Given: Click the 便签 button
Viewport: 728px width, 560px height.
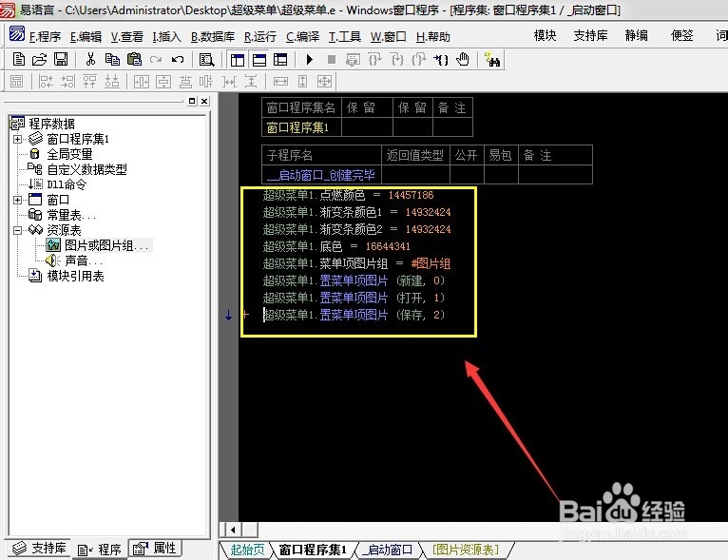Looking at the screenshot, I should [682, 35].
